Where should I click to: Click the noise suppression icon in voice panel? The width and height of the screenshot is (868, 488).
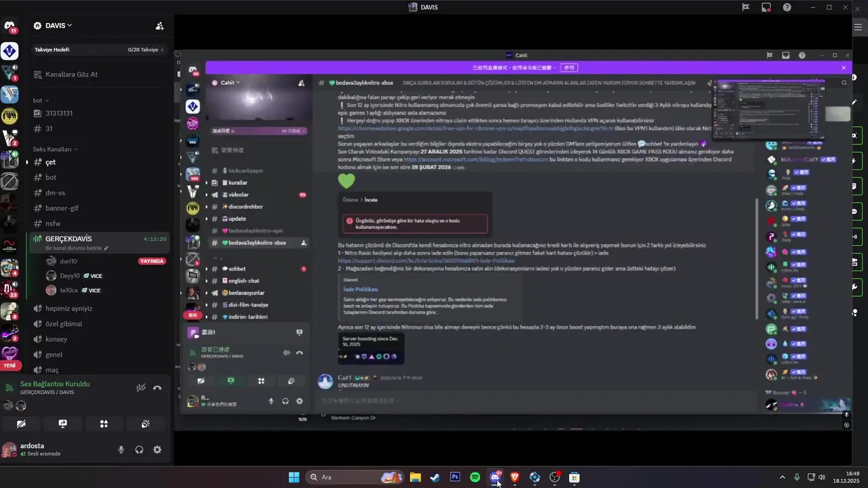click(140, 388)
